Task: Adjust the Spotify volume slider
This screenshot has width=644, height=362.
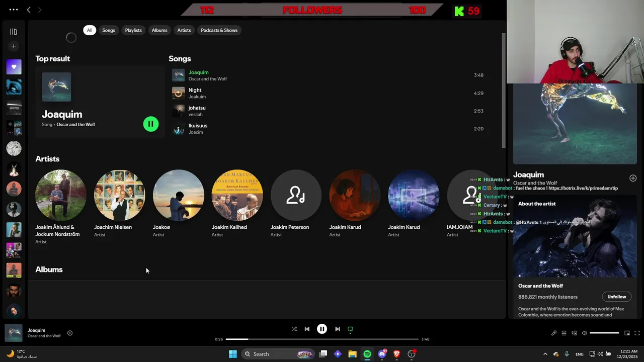Action: coord(604,333)
